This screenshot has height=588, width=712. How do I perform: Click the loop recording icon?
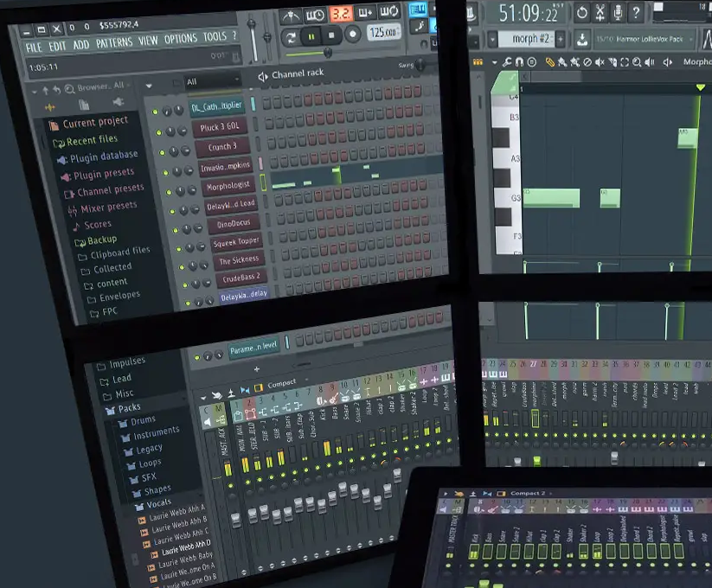389,12
